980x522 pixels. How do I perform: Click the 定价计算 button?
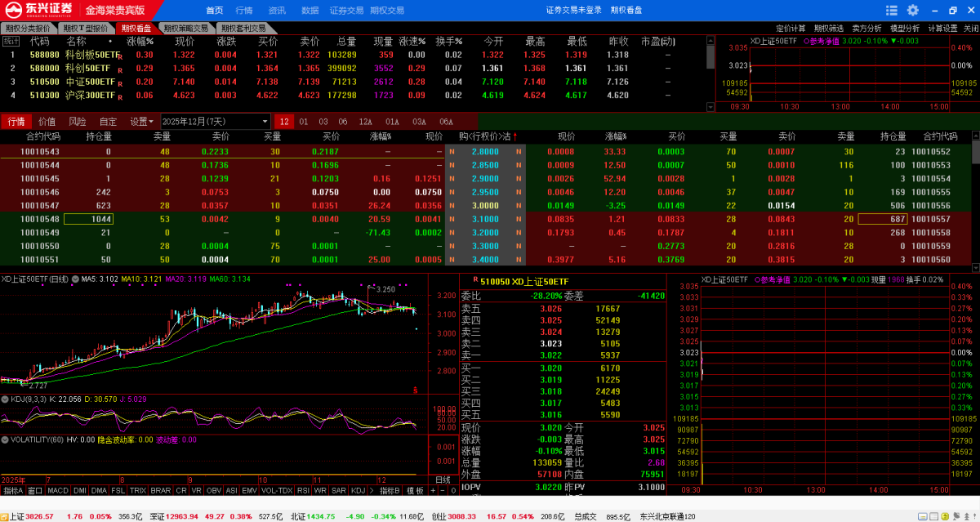click(x=790, y=28)
